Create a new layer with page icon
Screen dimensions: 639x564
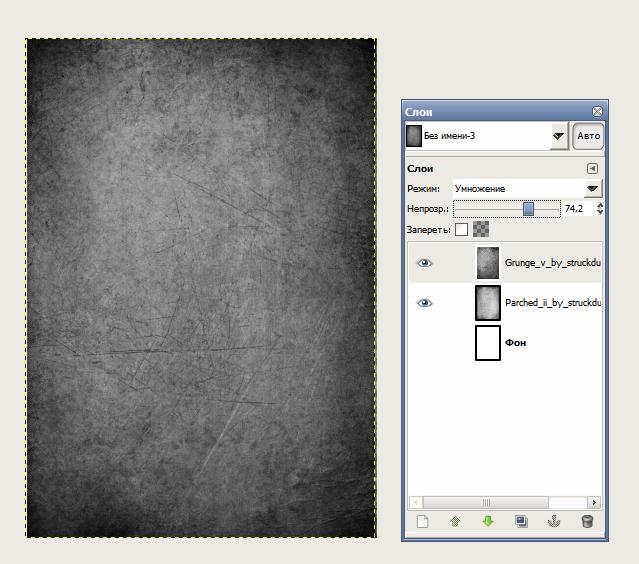coord(423,521)
